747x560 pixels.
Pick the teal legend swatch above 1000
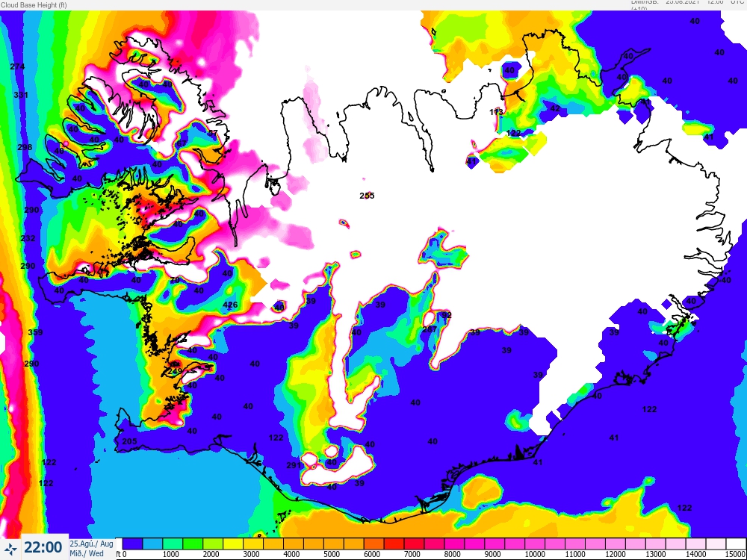[173, 544]
